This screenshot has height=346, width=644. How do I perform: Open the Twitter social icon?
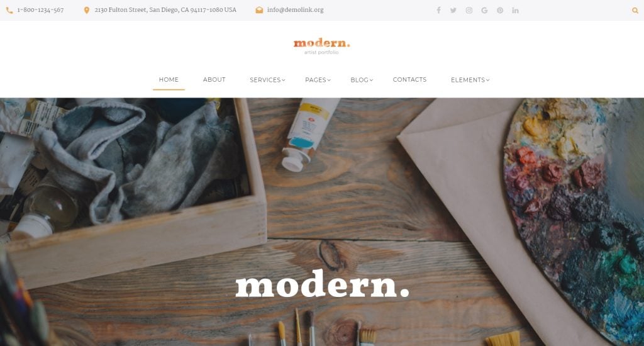[x=453, y=10]
